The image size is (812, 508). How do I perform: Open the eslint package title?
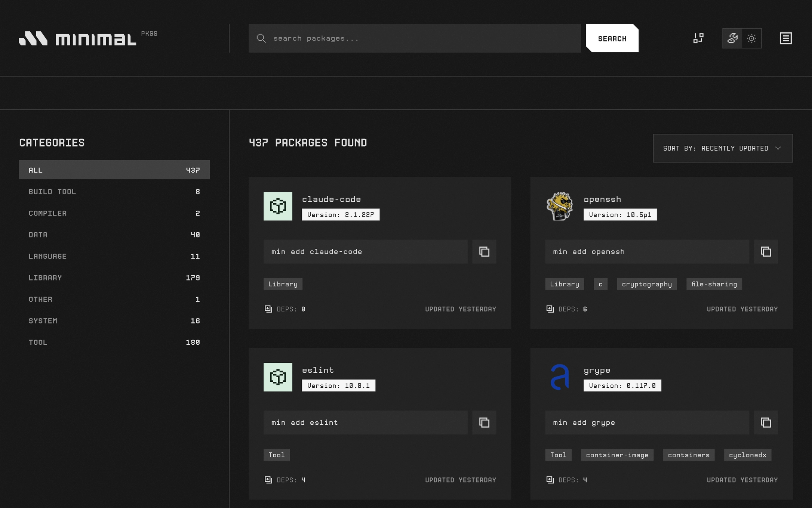318,370
